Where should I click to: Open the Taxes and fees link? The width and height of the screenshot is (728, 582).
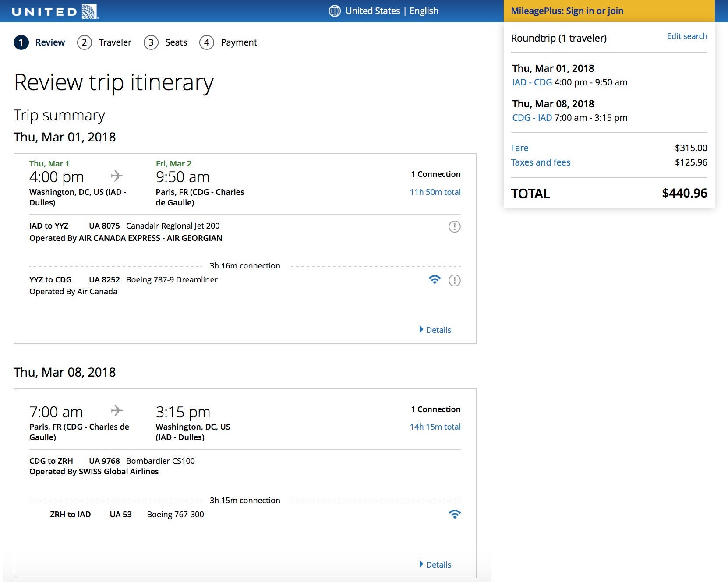coord(541,162)
